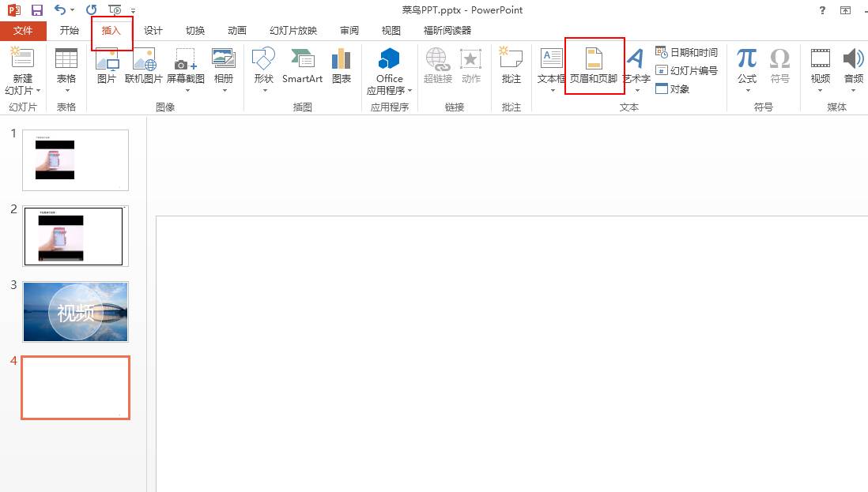Select slide 1 thumbnail
Image resolution: width=868 pixels, height=492 pixels.
(75, 160)
